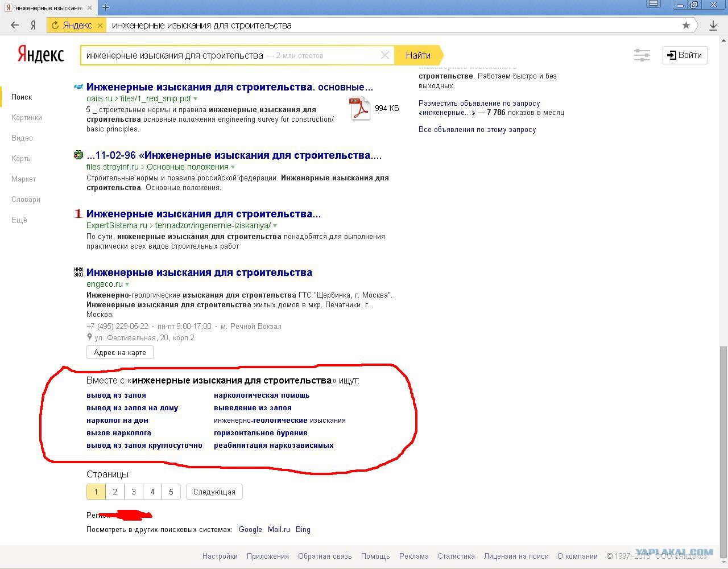
Task: Open a new tab with plus icon
Action: pyautogui.click(x=105, y=7)
